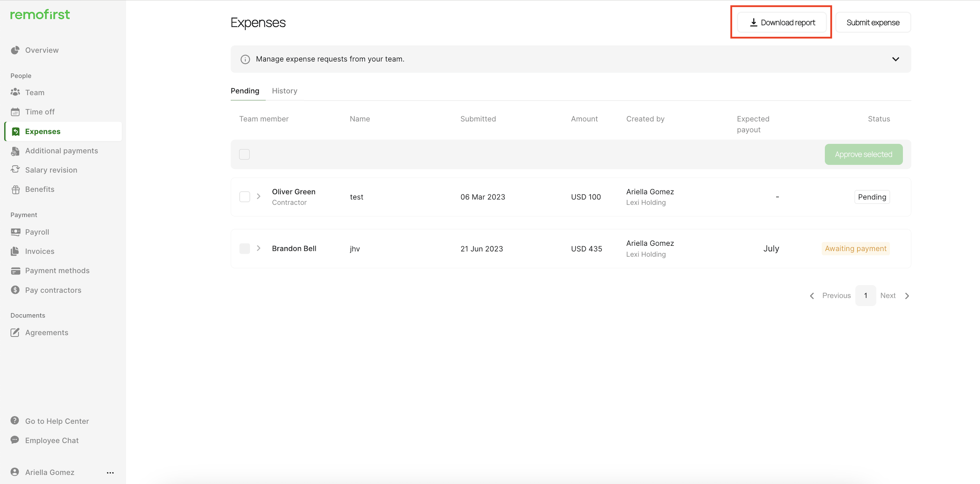The width and height of the screenshot is (980, 484).
Task: Click the Download report button
Action: point(782,22)
